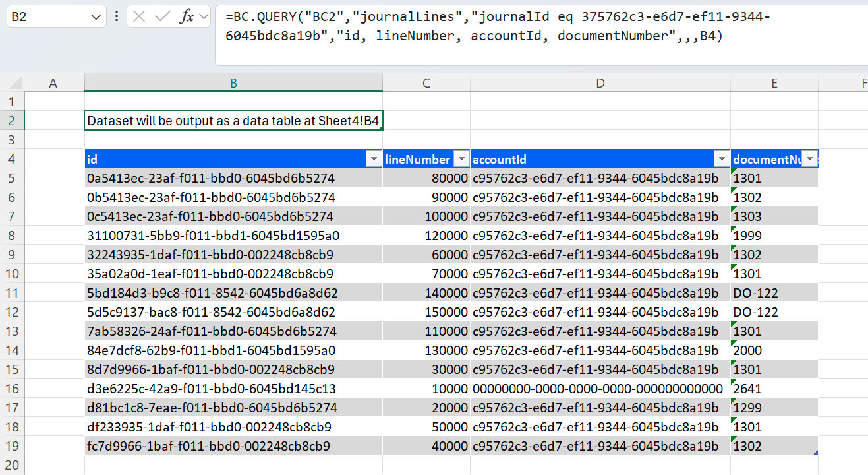868x475 pixels.
Task: Click the Insert Function fx icon
Action: click(x=187, y=17)
